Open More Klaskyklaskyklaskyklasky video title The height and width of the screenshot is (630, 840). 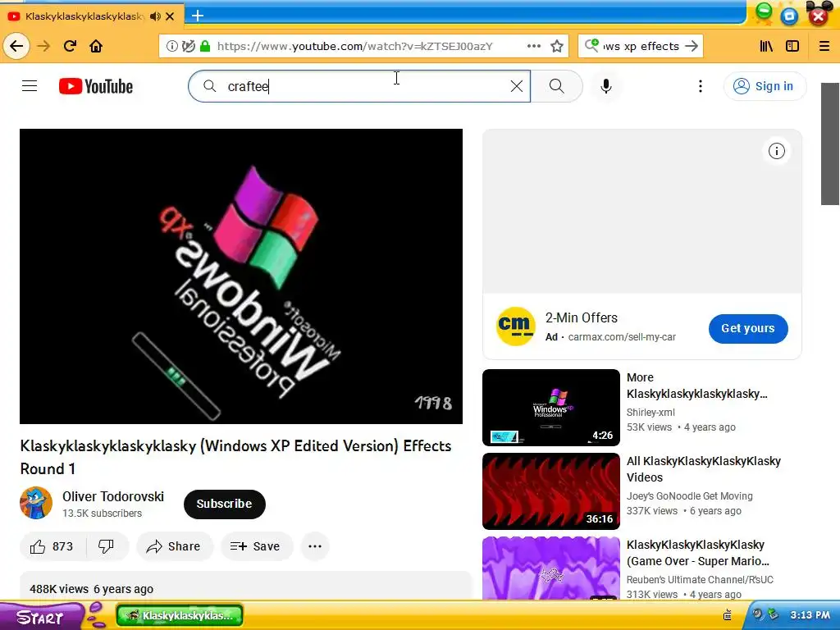(697, 386)
